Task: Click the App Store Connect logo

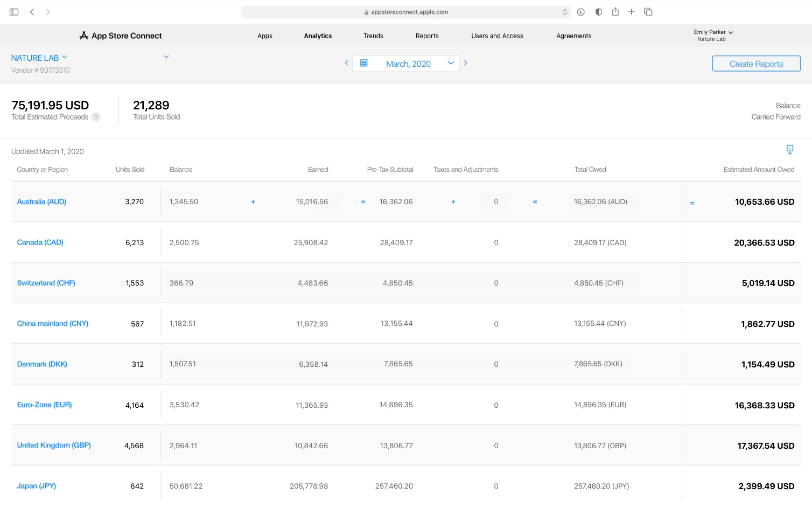Action: (x=120, y=35)
